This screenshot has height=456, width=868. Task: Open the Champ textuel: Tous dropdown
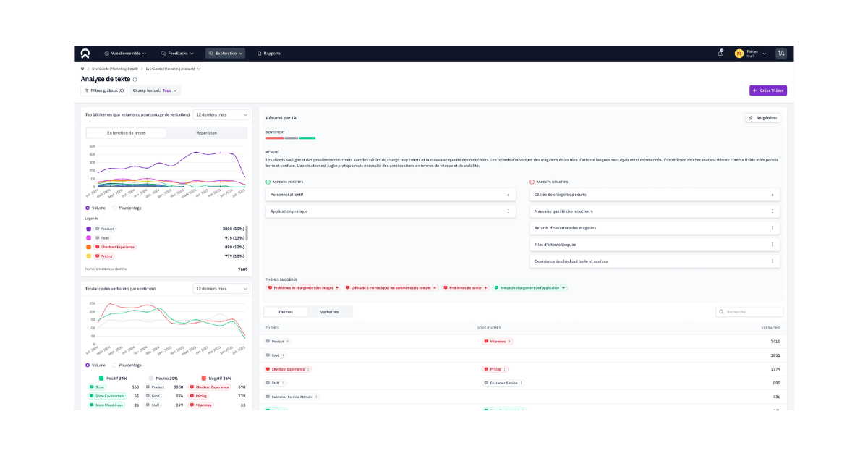pos(155,90)
